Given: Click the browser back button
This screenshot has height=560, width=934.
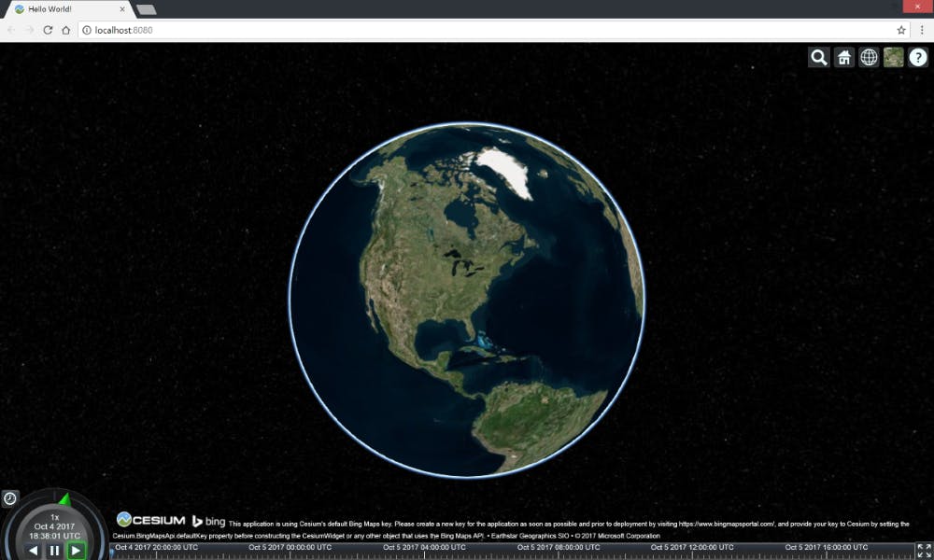Looking at the screenshot, I should 10,29.
